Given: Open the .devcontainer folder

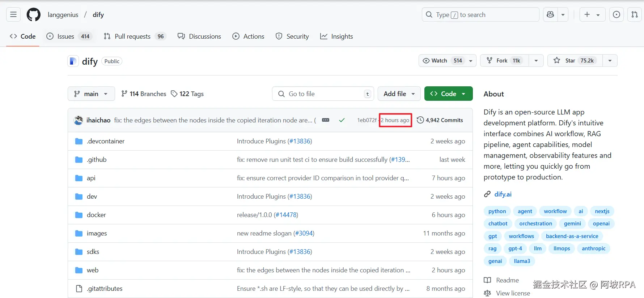Looking at the screenshot, I should (106, 141).
